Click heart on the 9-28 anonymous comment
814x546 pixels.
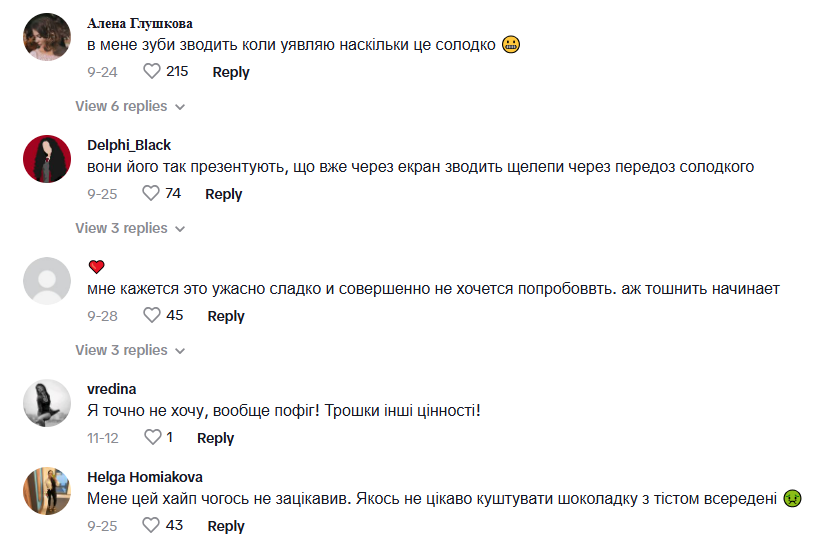(x=152, y=316)
